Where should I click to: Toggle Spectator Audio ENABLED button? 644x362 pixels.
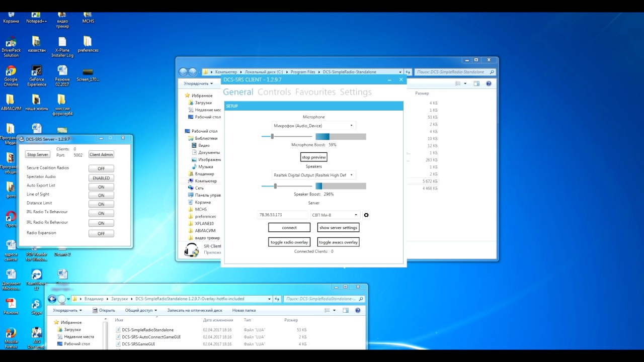[101, 178]
